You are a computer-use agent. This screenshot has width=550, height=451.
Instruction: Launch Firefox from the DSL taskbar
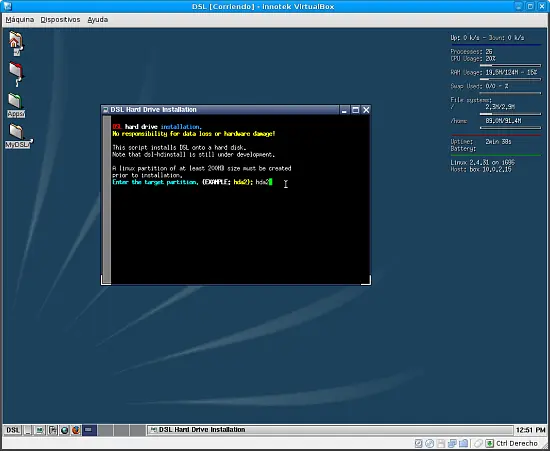click(76, 430)
